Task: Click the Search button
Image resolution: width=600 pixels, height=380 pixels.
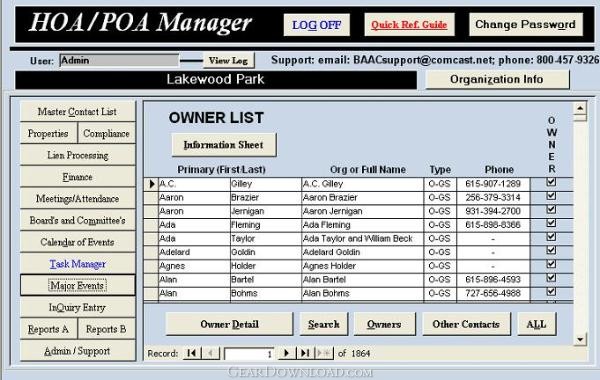Action: coord(324,324)
